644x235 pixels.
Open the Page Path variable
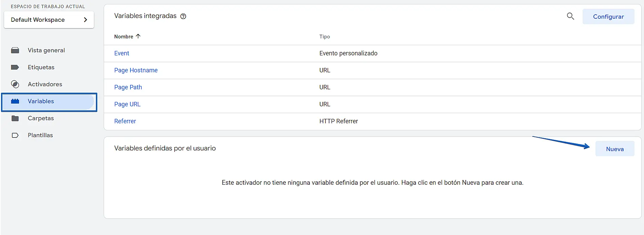click(128, 87)
